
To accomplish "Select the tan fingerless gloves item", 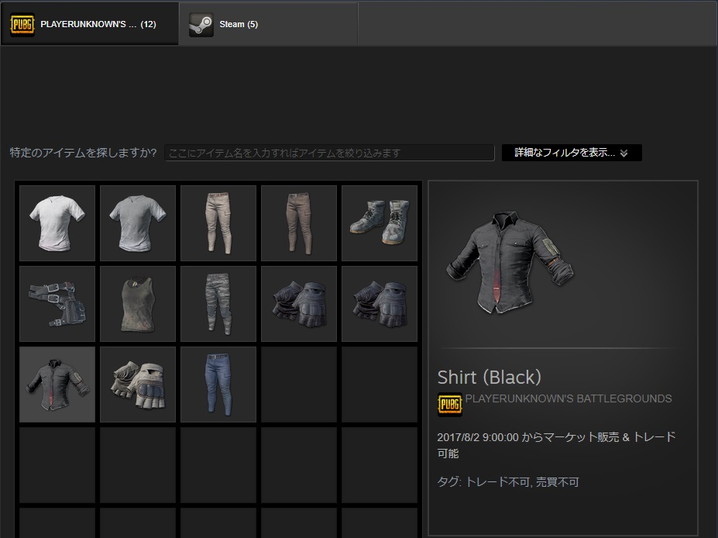I will 138,384.
